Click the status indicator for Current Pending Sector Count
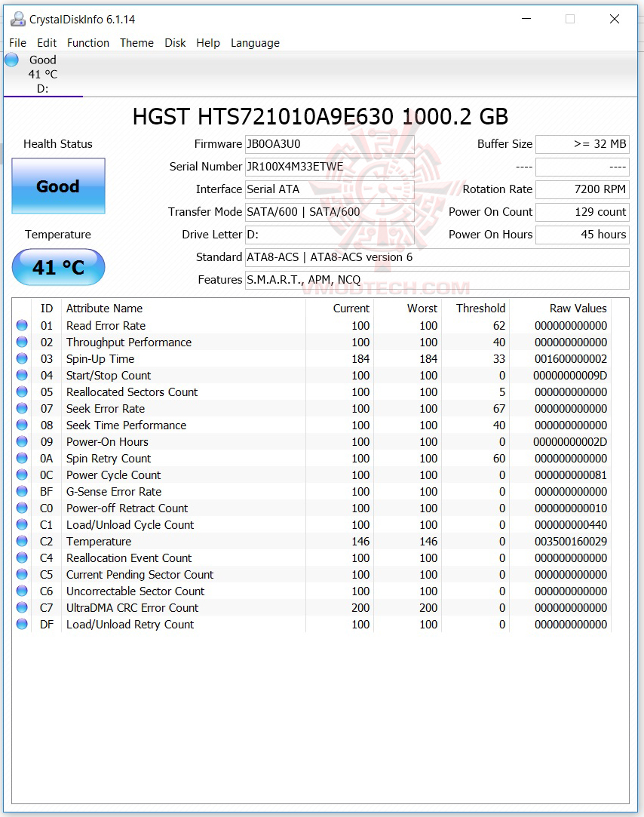Image resolution: width=644 pixels, height=817 pixels. coord(22,574)
